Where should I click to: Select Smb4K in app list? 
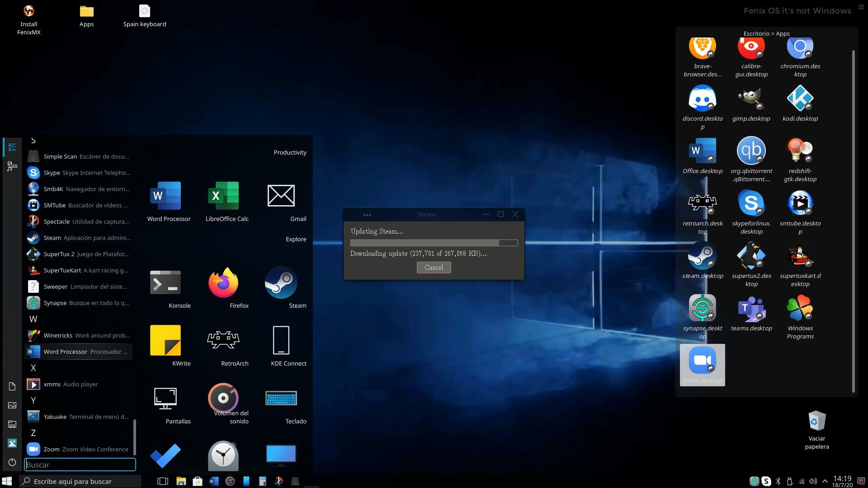pos(78,189)
